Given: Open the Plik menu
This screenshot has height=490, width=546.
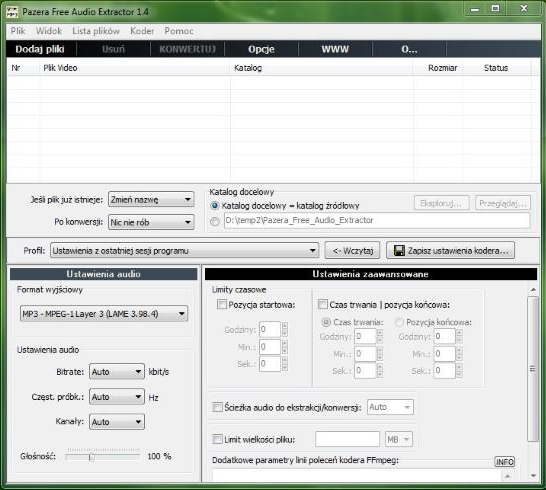Looking at the screenshot, I should click(18, 31).
